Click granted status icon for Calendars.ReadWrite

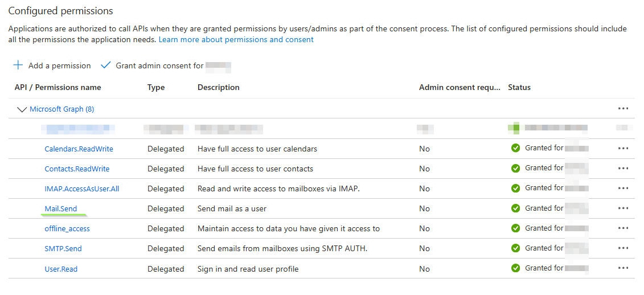(515, 148)
